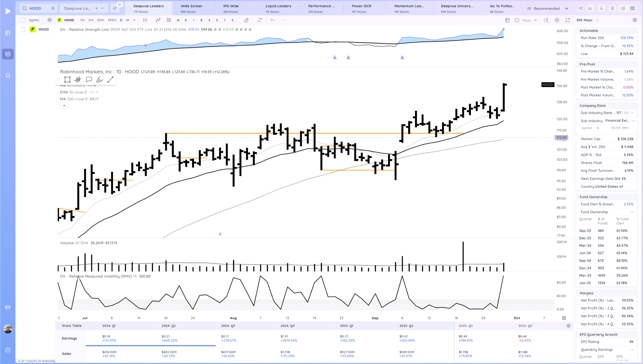Select the comment annotation tool
The width and height of the screenshot is (643, 364).
point(89,80)
